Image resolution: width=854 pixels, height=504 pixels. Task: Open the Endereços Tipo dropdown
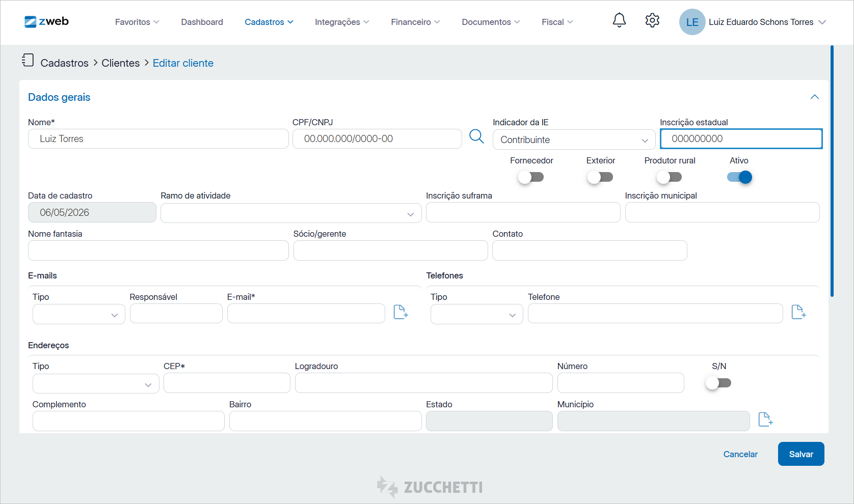pyautogui.click(x=96, y=384)
